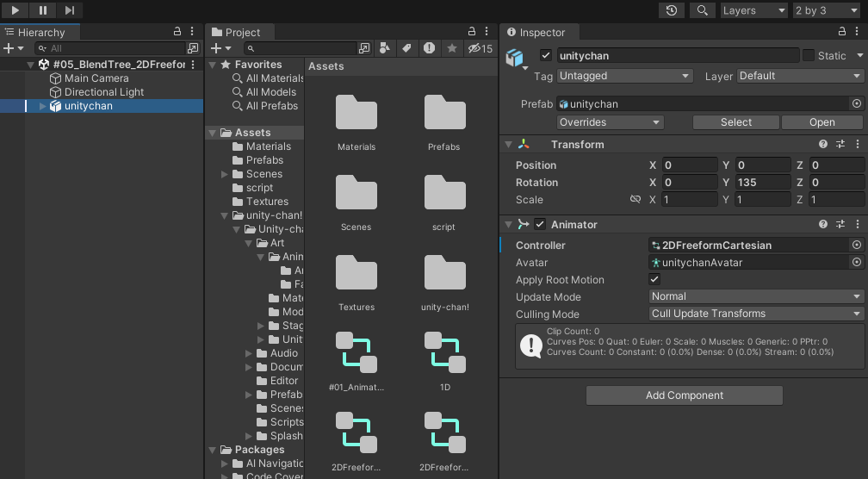
Task: Uncheck Apply Root Motion
Action: point(654,280)
